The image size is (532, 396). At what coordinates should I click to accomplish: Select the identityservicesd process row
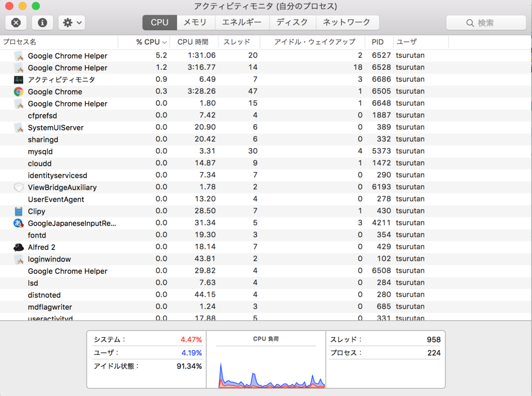tap(265, 175)
